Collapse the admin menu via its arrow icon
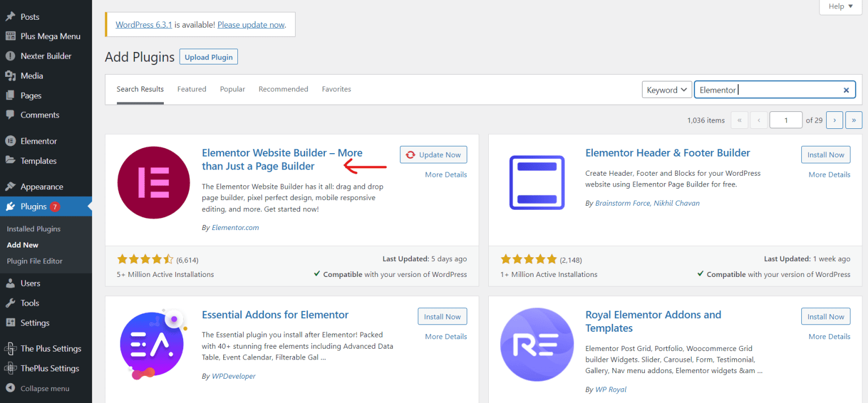Image resolution: width=868 pixels, height=403 pixels. tap(11, 388)
